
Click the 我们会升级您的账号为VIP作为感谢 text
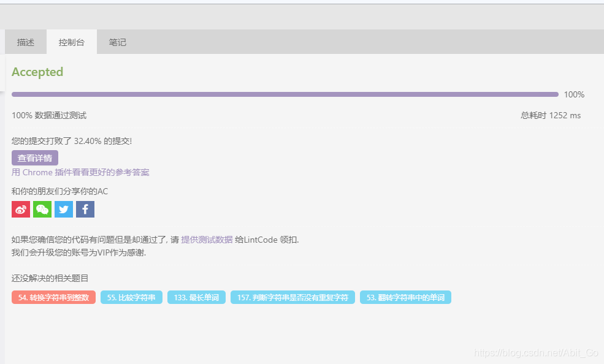pyautogui.click(x=78, y=253)
